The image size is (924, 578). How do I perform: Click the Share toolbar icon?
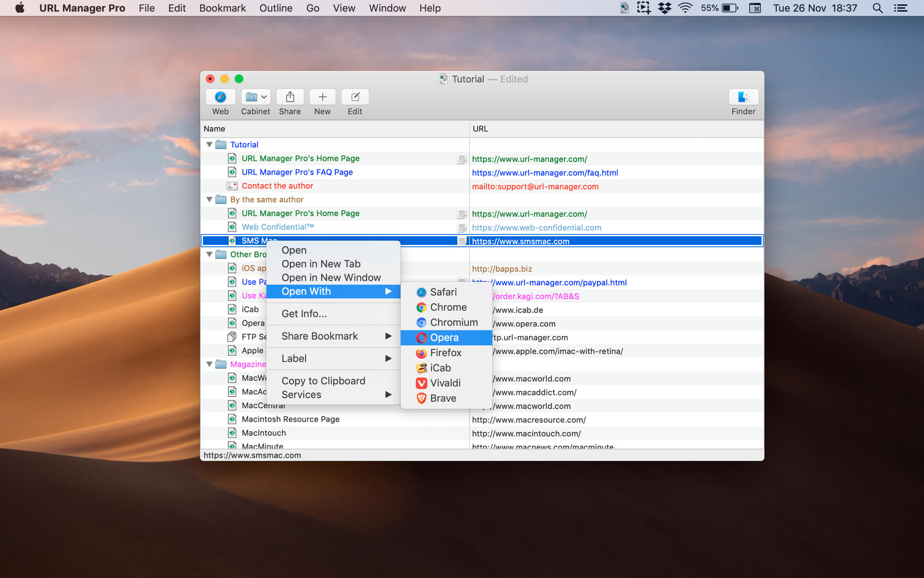[x=290, y=97]
